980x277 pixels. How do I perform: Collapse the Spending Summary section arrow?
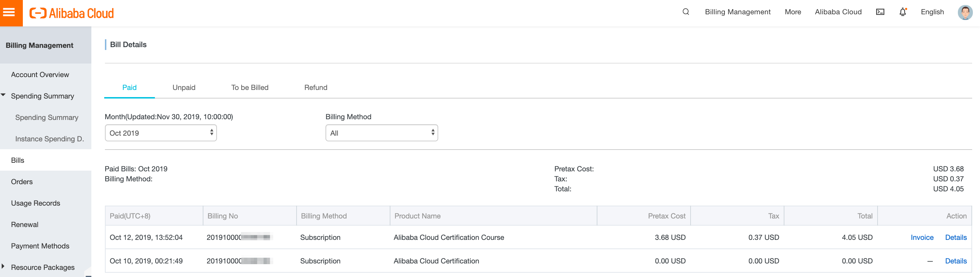pos(4,95)
